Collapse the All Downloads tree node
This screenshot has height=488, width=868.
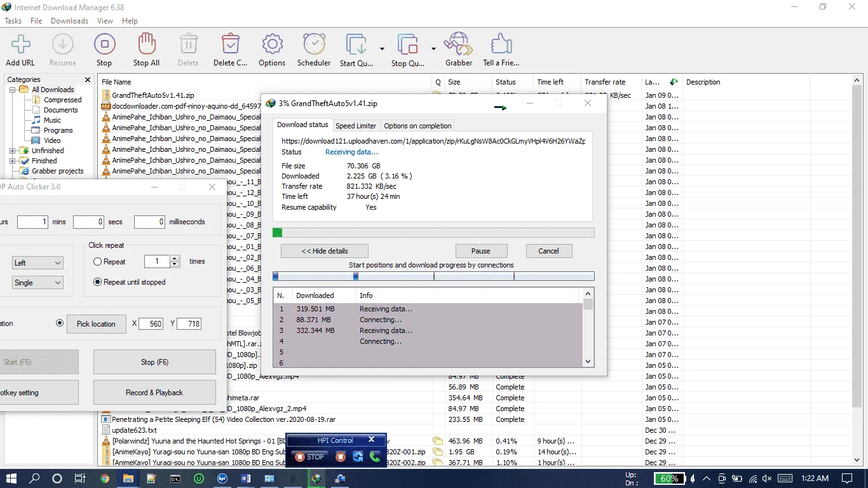13,90
